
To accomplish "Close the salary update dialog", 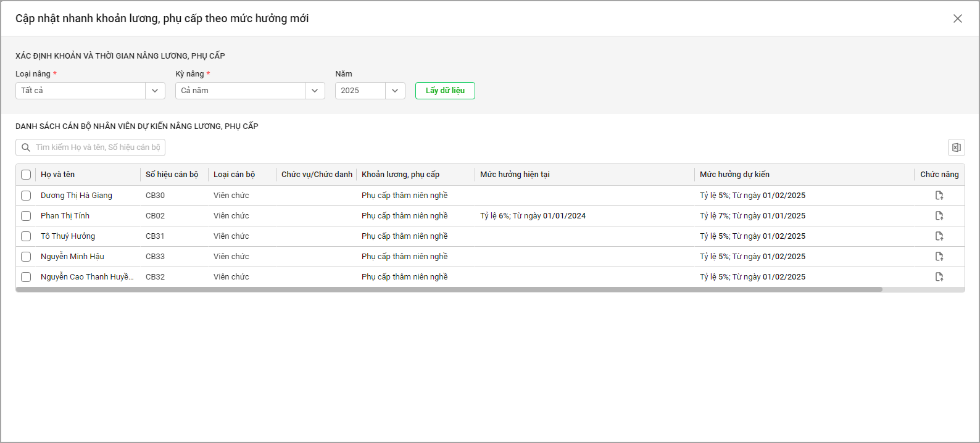I will [957, 19].
